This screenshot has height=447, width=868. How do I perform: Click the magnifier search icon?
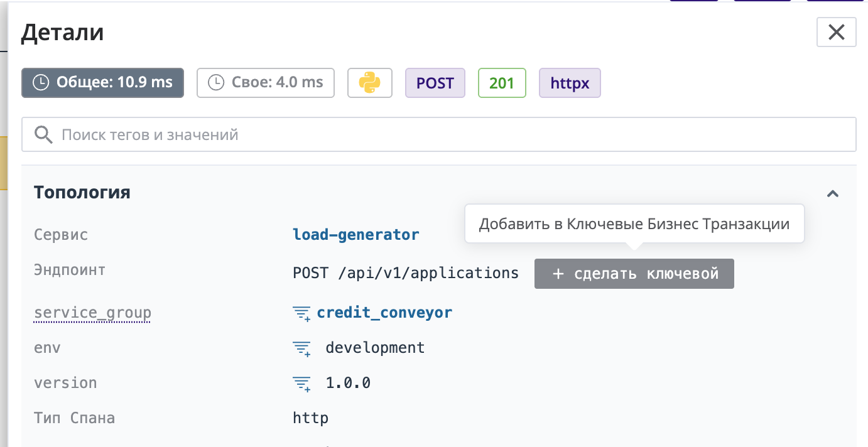tap(43, 134)
